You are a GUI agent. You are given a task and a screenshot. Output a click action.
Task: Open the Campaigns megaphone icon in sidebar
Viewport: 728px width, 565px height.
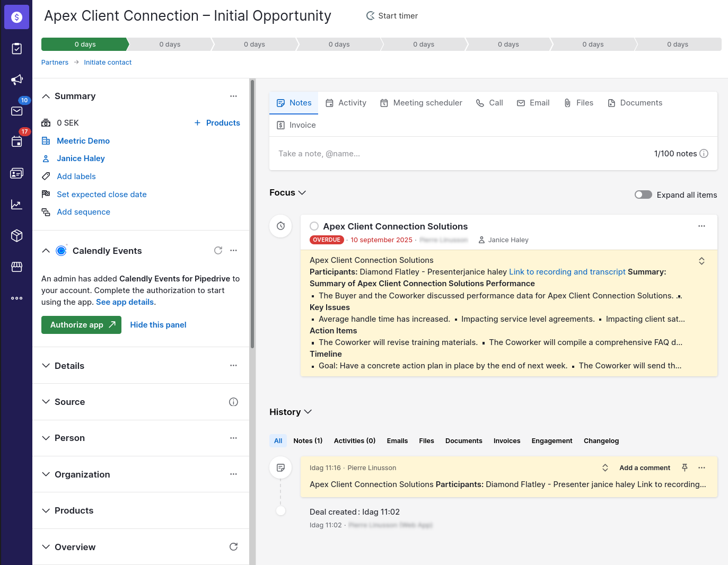point(16,80)
